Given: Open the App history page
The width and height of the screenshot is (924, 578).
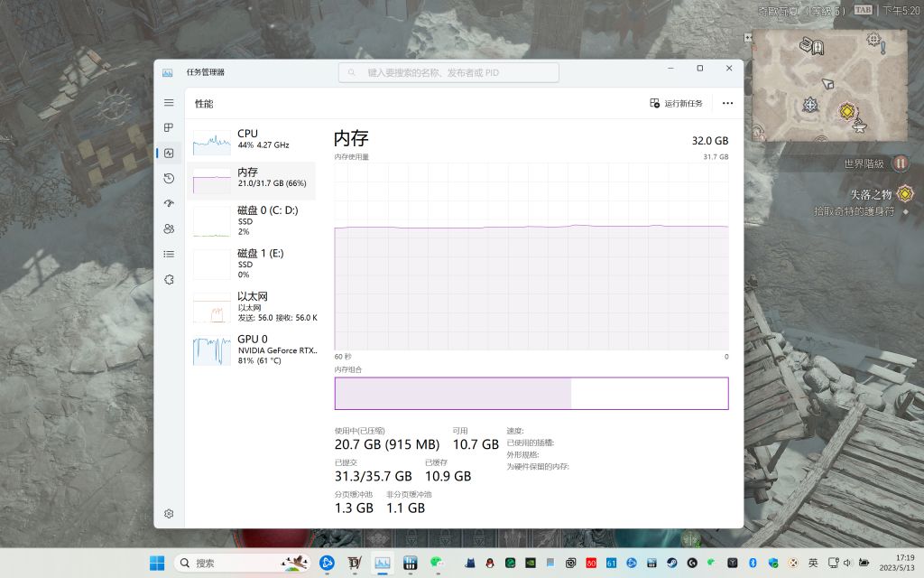Looking at the screenshot, I should point(168,178).
